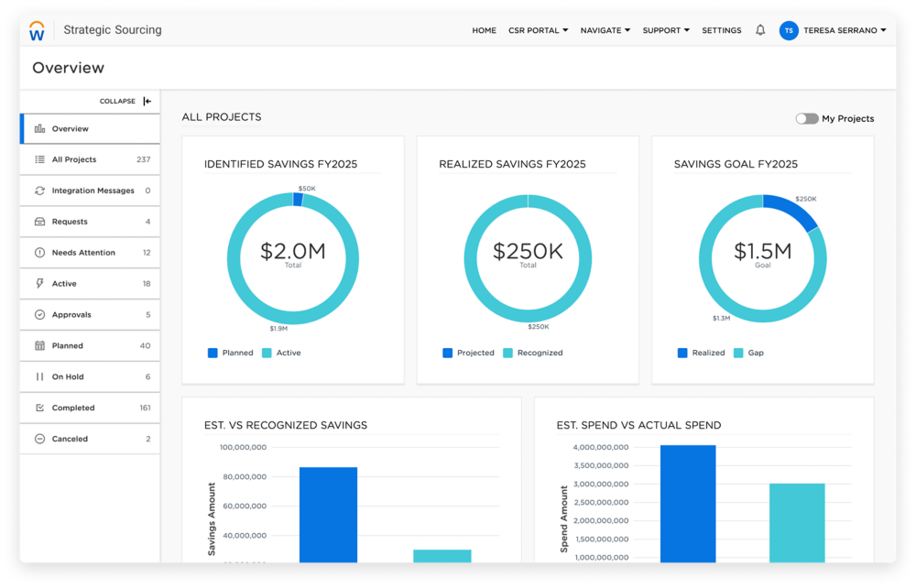Open Settings from the top navigation
This screenshot has height=588, width=916.
pyautogui.click(x=721, y=30)
